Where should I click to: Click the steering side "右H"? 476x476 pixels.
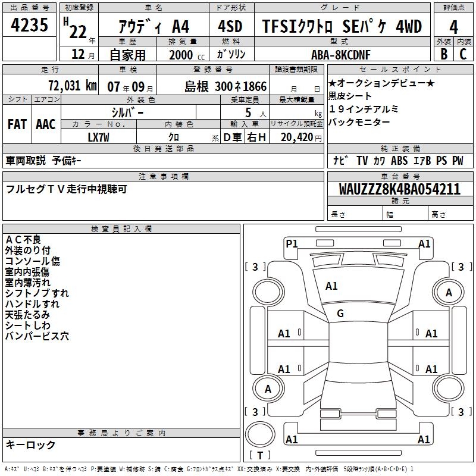click(x=256, y=137)
